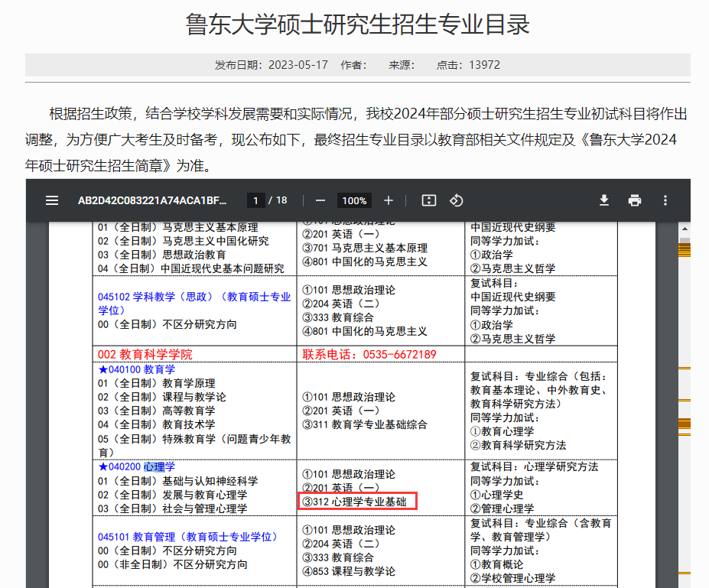Click ②管理心理学 additional exam text
The width and height of the screenshot is (709, 588).
click(502, 508)
